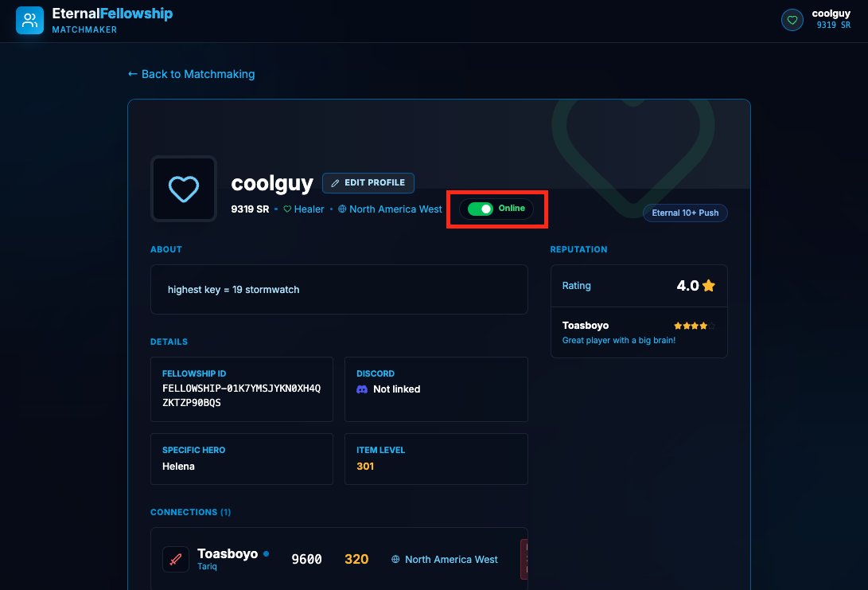
Task: Click the Specific Hero value Helena
Action: pyautogui.click(x=178, y=467)
